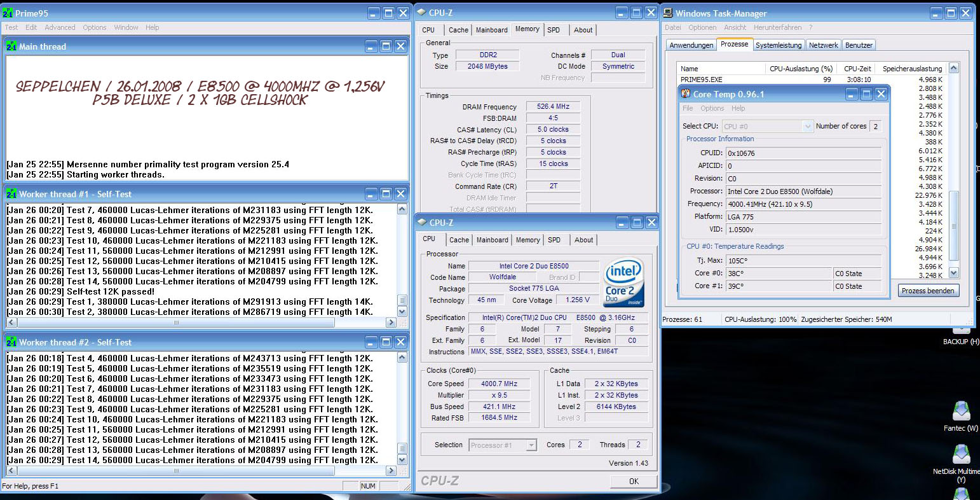The image size is (980, 500).
Task: Click Memory Size 2048 MBytes value
Action: coord(487,66)
